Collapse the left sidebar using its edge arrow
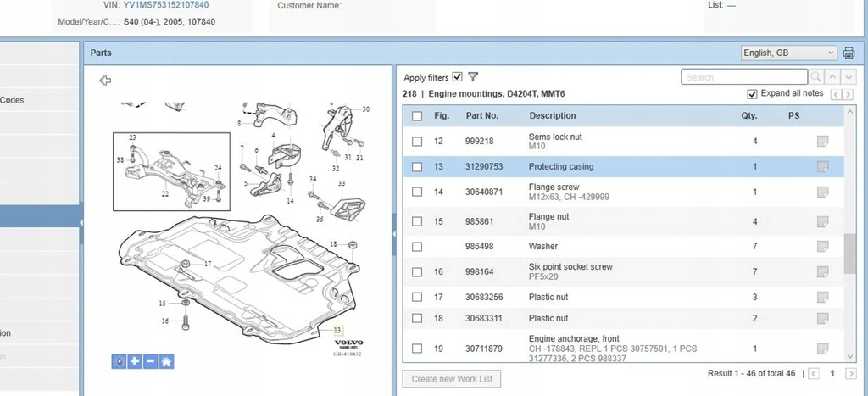 (x=81, y=222)
